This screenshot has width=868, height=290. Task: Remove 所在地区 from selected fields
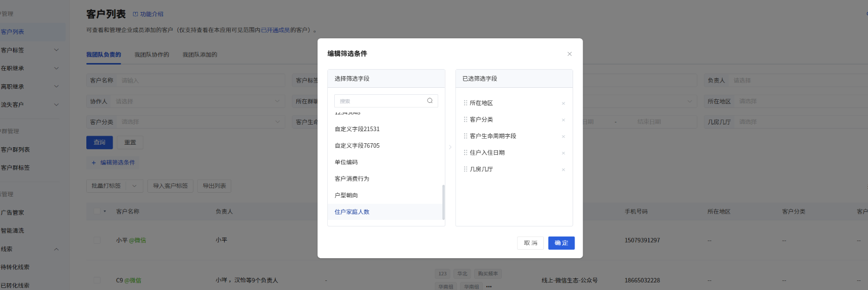[x=564, y=103]
